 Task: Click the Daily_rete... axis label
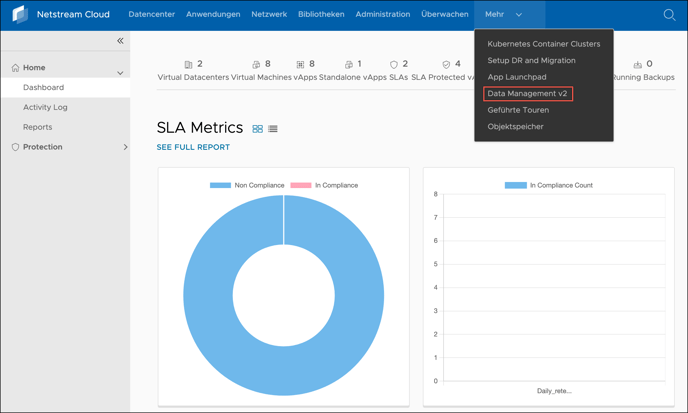click(554, 391)
